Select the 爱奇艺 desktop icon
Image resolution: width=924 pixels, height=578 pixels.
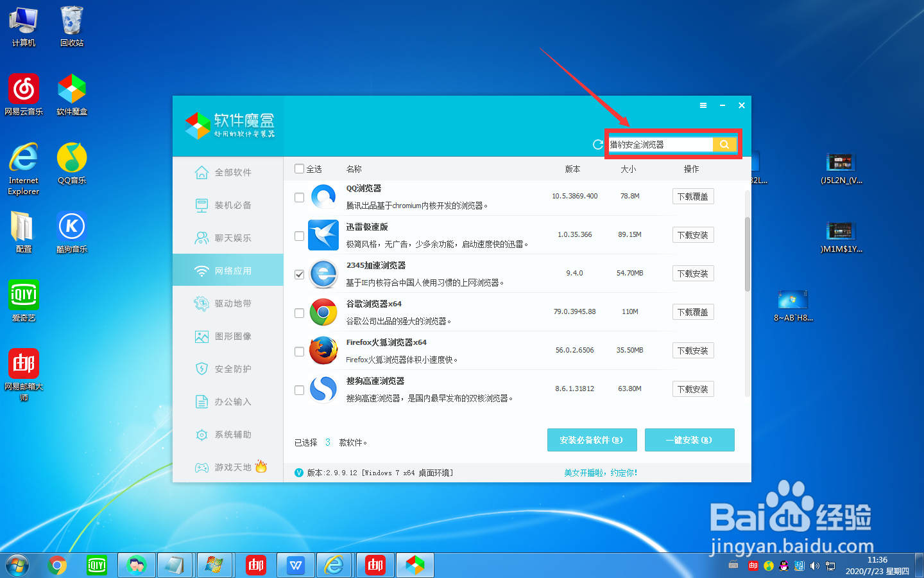pyautogui.click(x=24, y=301)
